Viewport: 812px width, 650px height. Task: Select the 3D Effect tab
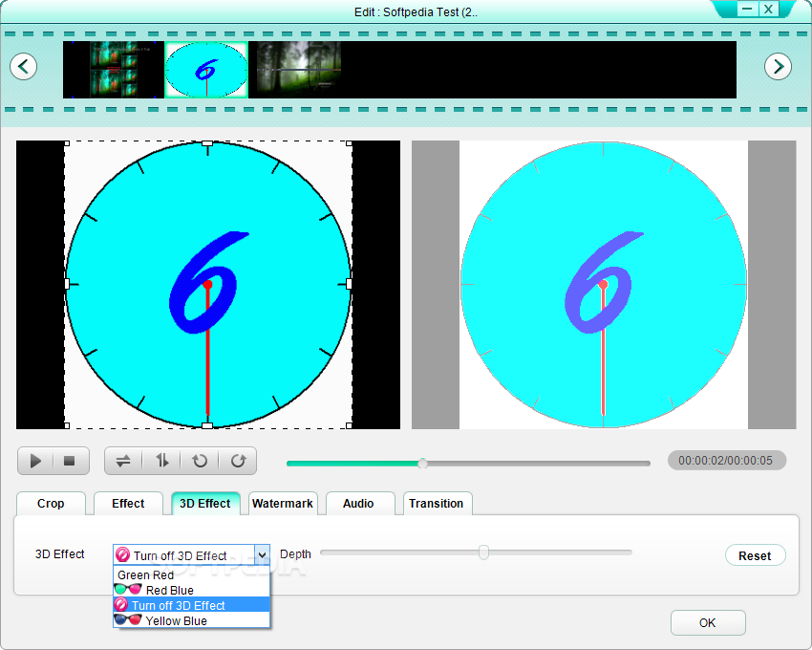click(x=205, y=504)
